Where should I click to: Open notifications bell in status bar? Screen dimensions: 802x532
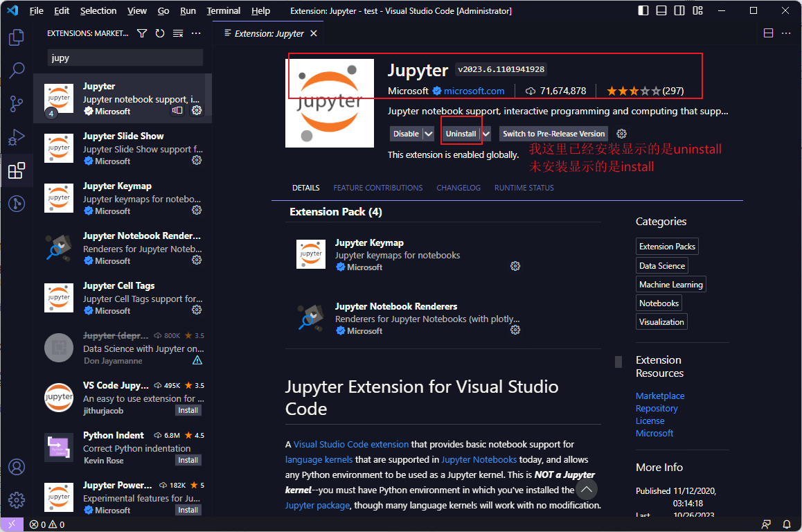pyautogui.click(x=787, y=524)
